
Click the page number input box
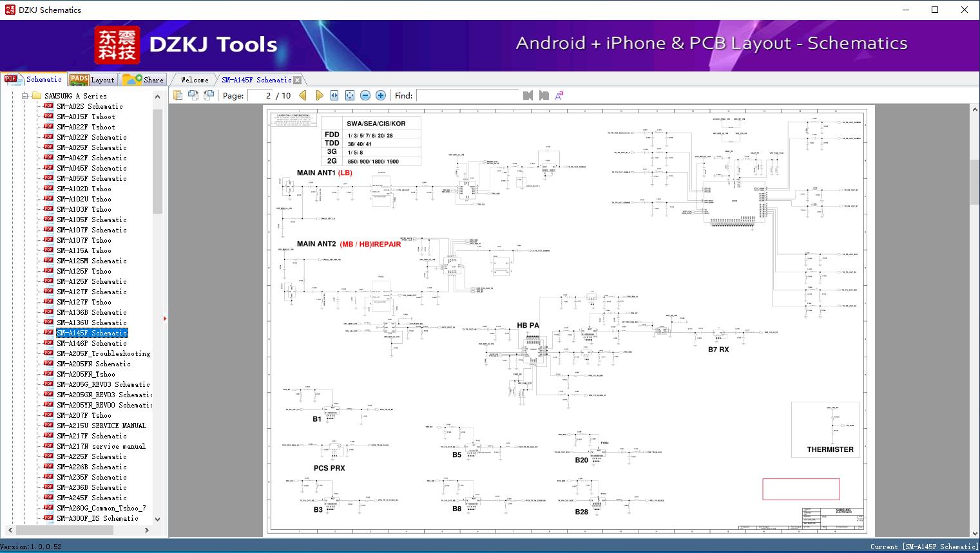point(260,95)
